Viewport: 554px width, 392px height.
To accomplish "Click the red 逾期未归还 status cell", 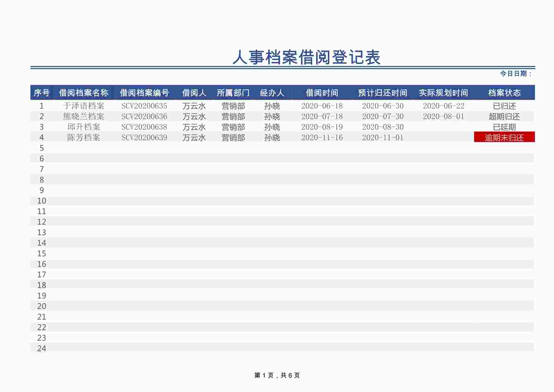I will pos(504,137).
